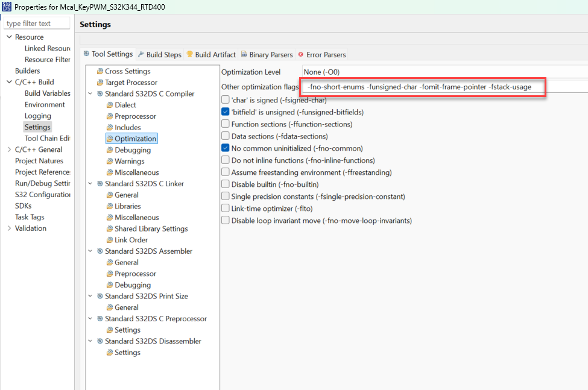Click the Warnings settings icon
Image resolution: width=588 pixels, height=390 pixels.
click(x=110, y=162)
